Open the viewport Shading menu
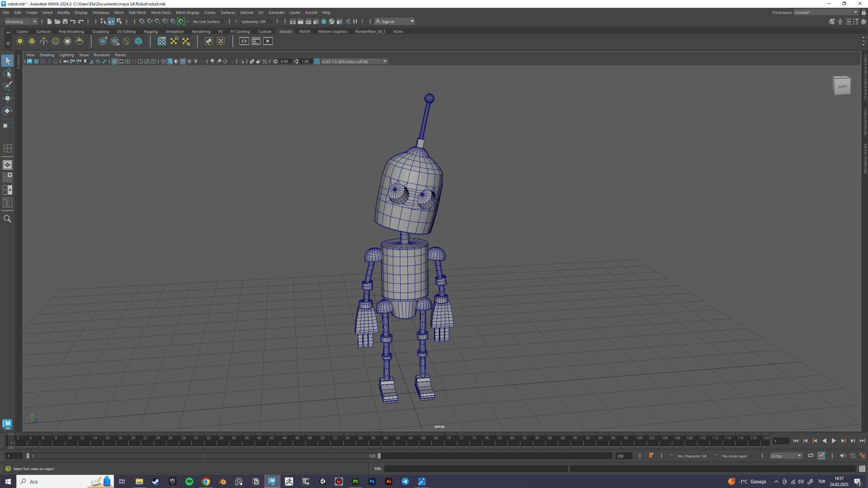The image size is (868, 488). pos(47,55)
